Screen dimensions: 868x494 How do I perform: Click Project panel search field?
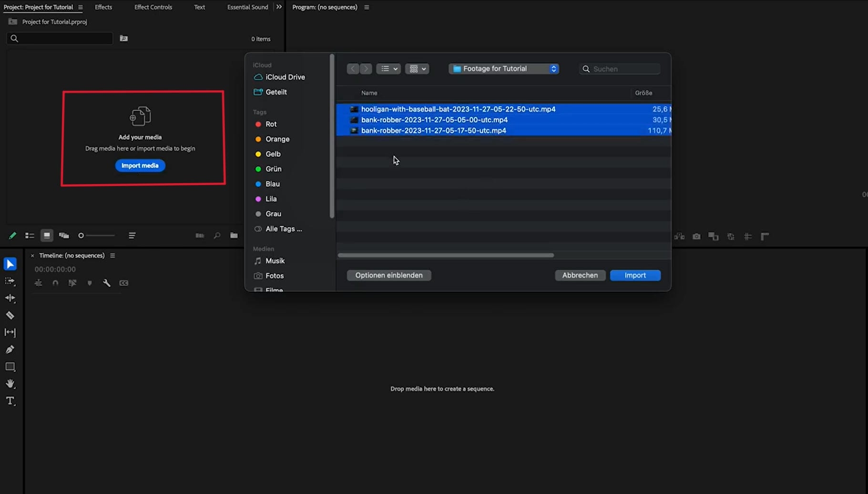(60, 39)
